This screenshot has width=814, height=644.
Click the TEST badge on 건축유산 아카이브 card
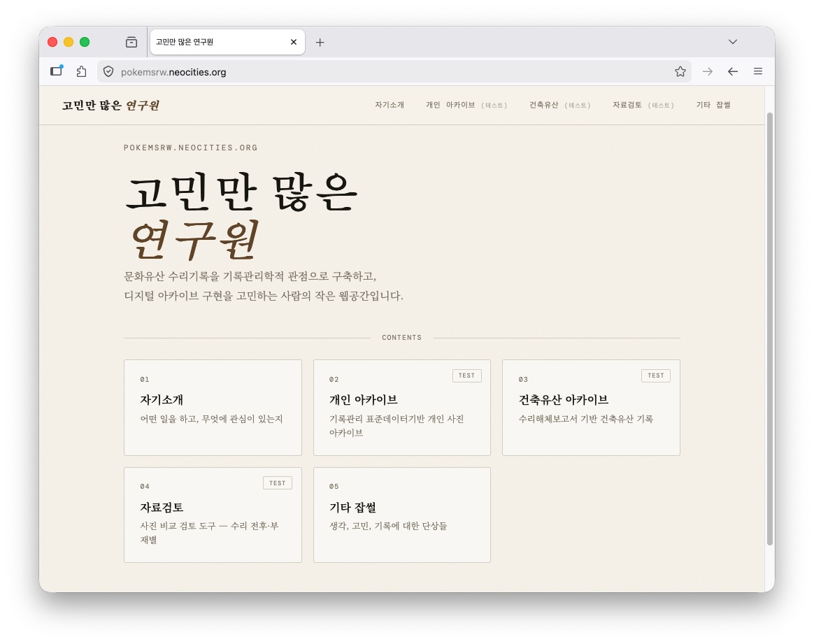(x=656, y=375)
